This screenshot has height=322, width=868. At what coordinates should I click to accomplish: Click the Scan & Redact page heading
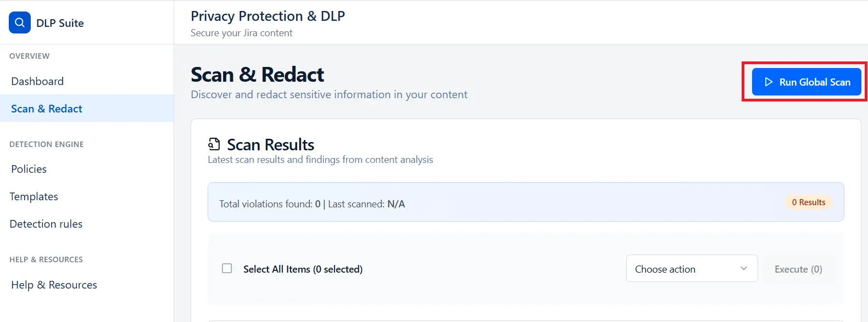coord(257,74)
